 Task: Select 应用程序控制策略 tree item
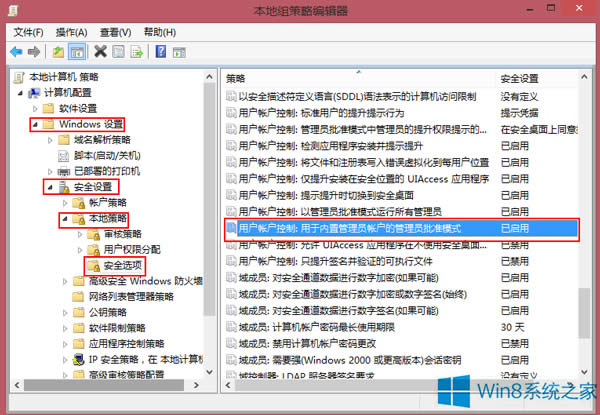coord(127,344)
